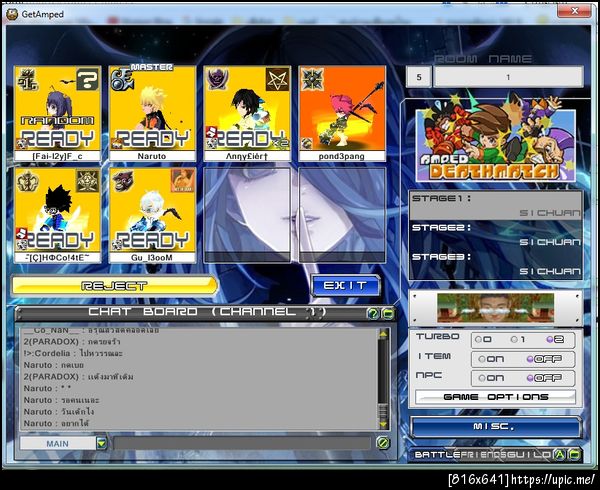Click the REJECT button
The image size is (600, 490).
click(x=114, y=286)
